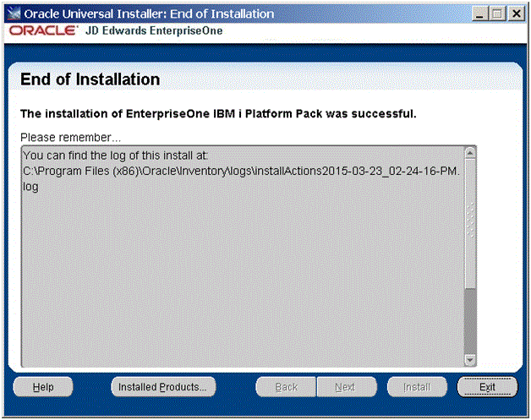Image resolution: width=531 pixels, height=420 pixels.
Task: Click scroll down arrow in log box
Action: pos(470,360)
